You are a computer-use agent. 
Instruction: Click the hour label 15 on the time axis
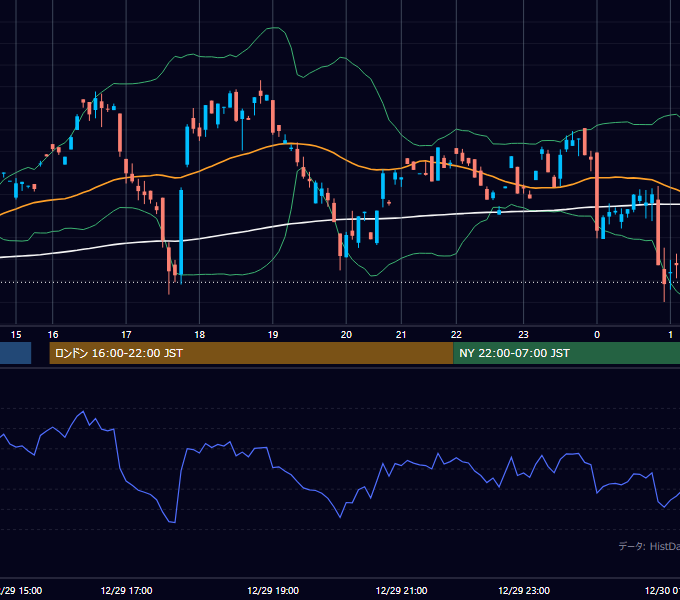(x=16, y=335)
